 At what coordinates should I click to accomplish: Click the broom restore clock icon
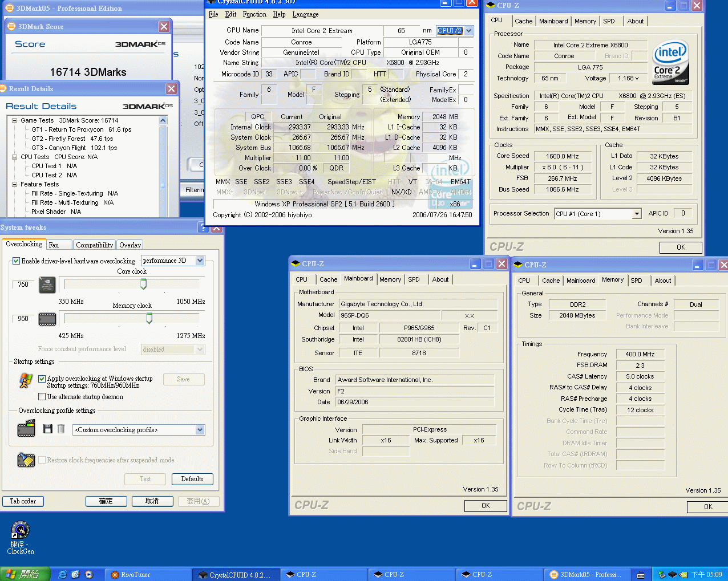pyautogui.click(x=26, y=460)
